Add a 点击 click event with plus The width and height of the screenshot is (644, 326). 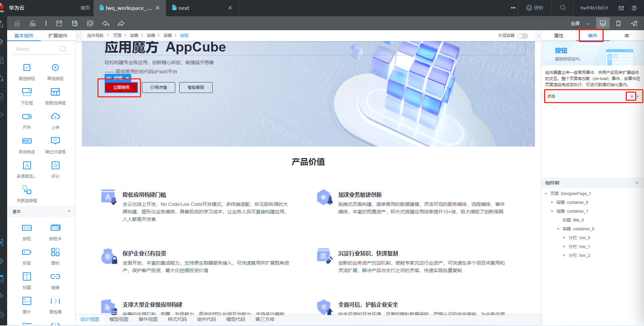(x=631, y=96)
